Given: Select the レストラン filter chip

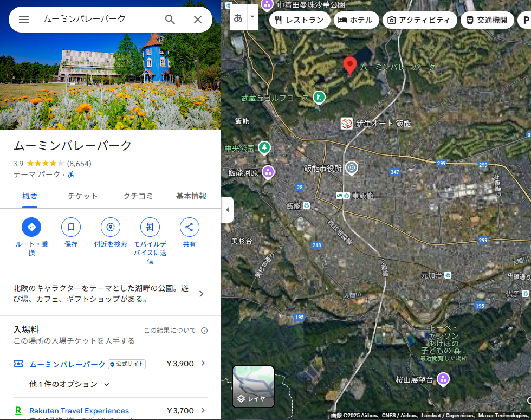Looking at the screenshot, I should (x=299, y=20).
